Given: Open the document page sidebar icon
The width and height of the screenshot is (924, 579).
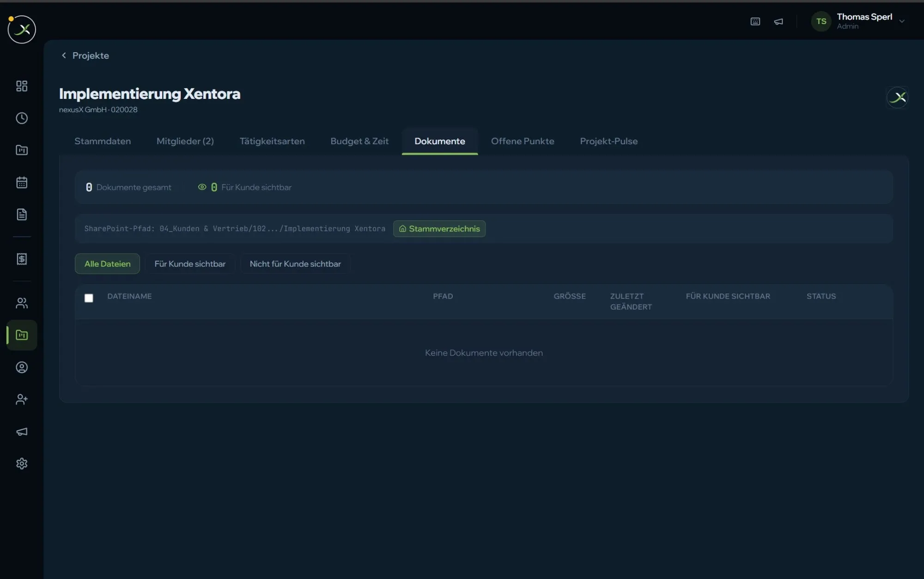Looking at the screenshot, I should pos(22,214).
